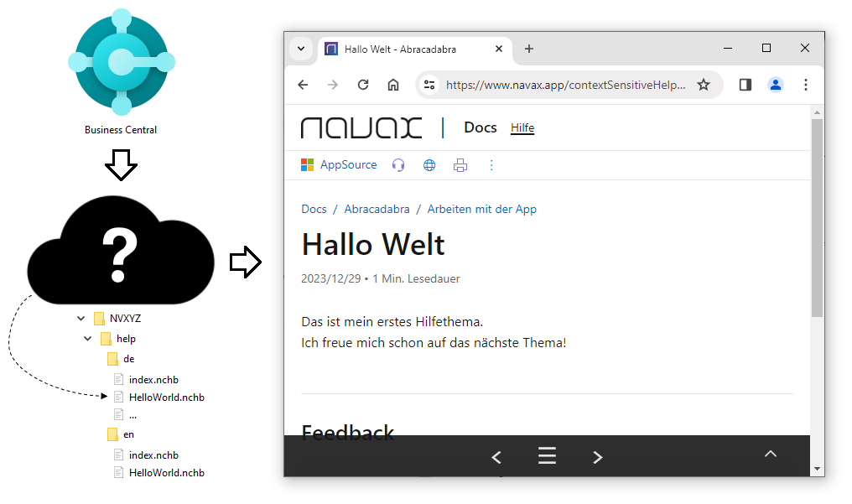Collapse the NVXYZ folder chevron
The width and height of the screenshot is (852, 504).
coord(81,319)
